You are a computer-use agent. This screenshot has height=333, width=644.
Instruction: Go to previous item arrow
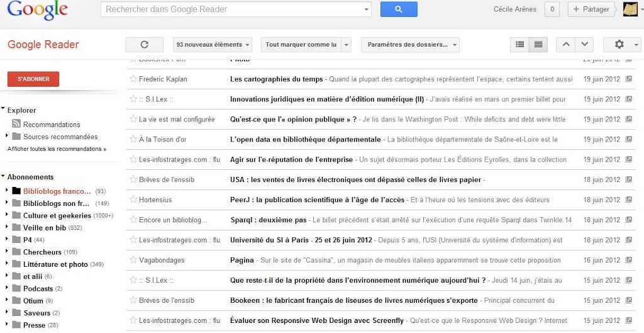coord(565,45)
